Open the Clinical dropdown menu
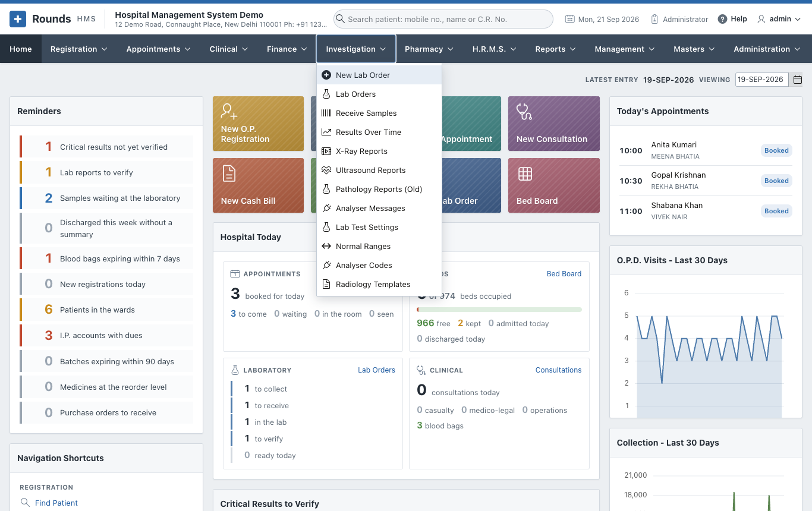 (x=229, y=49)
